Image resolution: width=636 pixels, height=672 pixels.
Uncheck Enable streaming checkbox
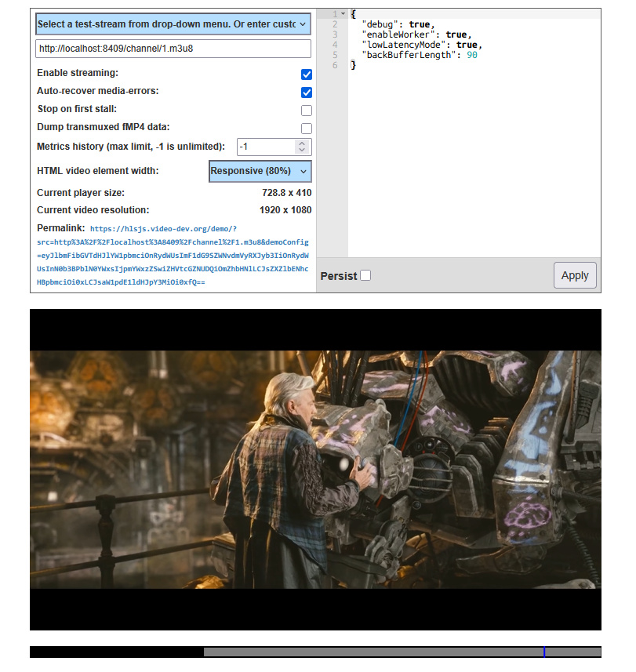tap(307, 74)
